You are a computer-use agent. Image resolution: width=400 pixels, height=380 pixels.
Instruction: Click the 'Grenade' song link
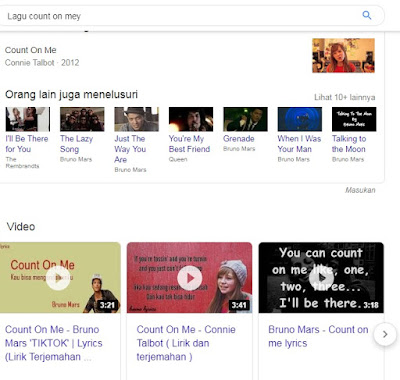[239, 139]
